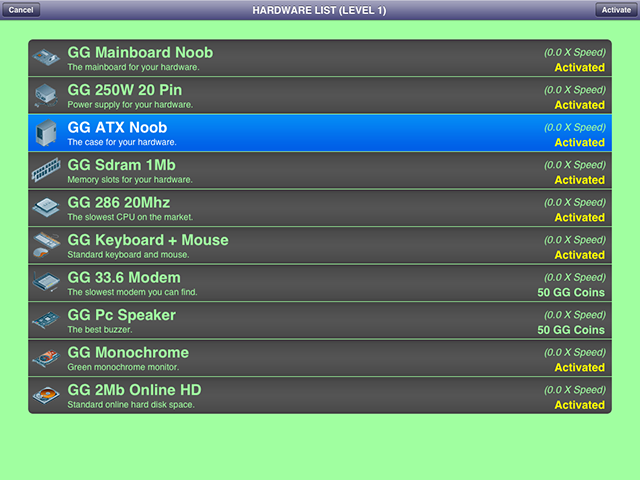This screenshot has height=480, width=640.
Task: Select the GG 250W power supply icon
Action: point(46,95)
